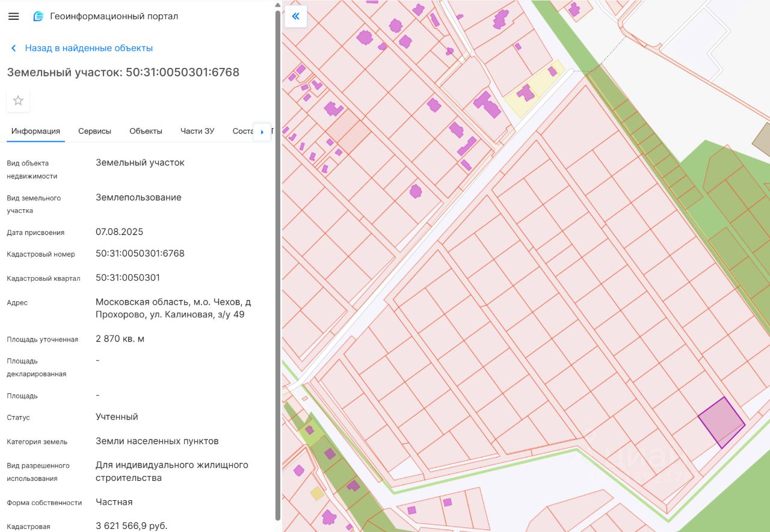Screen dimensions: 770x532
Task: Open the Сервисы tab
Action: (94, 131)
